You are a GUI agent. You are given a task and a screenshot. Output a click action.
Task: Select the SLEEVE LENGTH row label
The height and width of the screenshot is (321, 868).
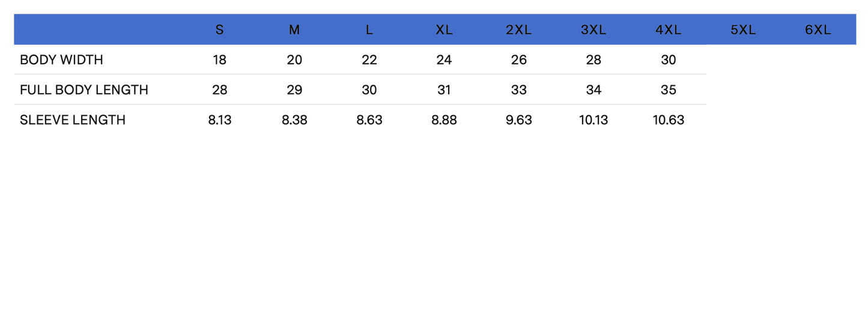click(73, 120)
